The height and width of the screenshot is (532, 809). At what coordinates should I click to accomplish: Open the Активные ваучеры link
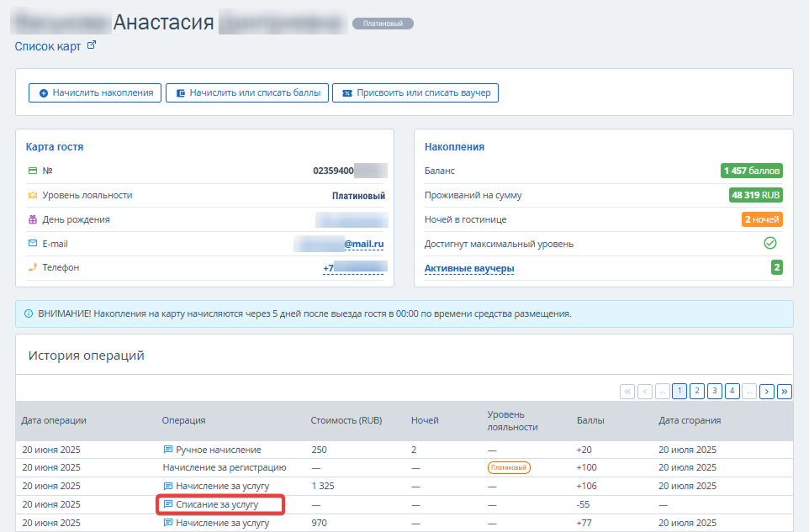[469, 269]
